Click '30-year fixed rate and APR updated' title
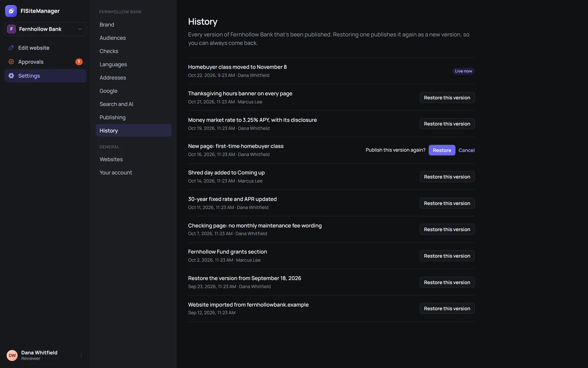The image size is (588, 368). [x=233, y=199]
